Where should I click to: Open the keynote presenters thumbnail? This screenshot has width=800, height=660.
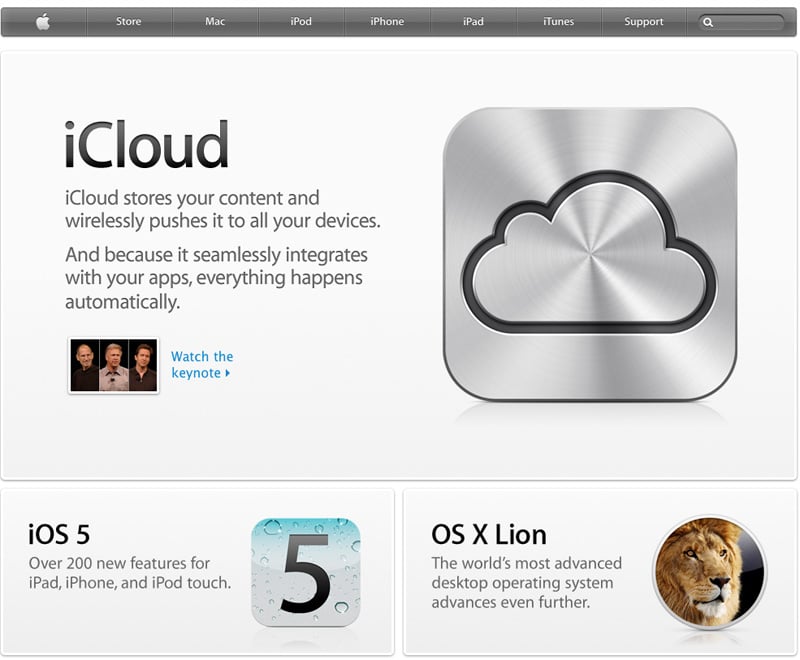113,365
